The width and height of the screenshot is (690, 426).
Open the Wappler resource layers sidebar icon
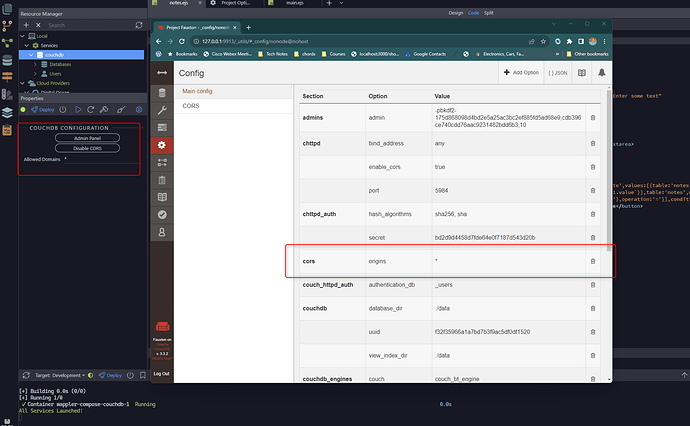point(7,112)
